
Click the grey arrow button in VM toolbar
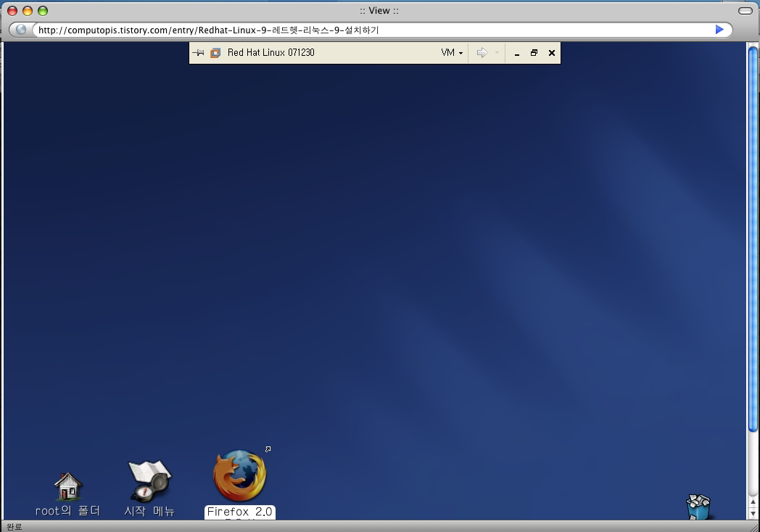coord(482,53)
